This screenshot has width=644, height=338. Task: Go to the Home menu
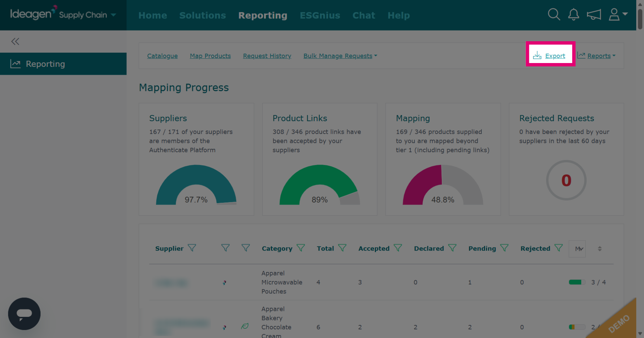153,15
